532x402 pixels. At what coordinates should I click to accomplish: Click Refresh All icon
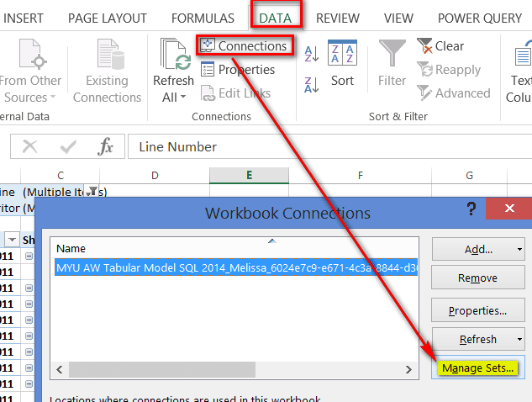coord(174,55)
